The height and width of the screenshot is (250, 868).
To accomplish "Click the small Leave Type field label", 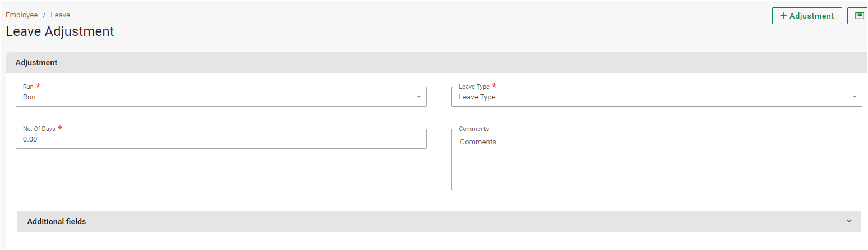I will (x=474, y=87).
